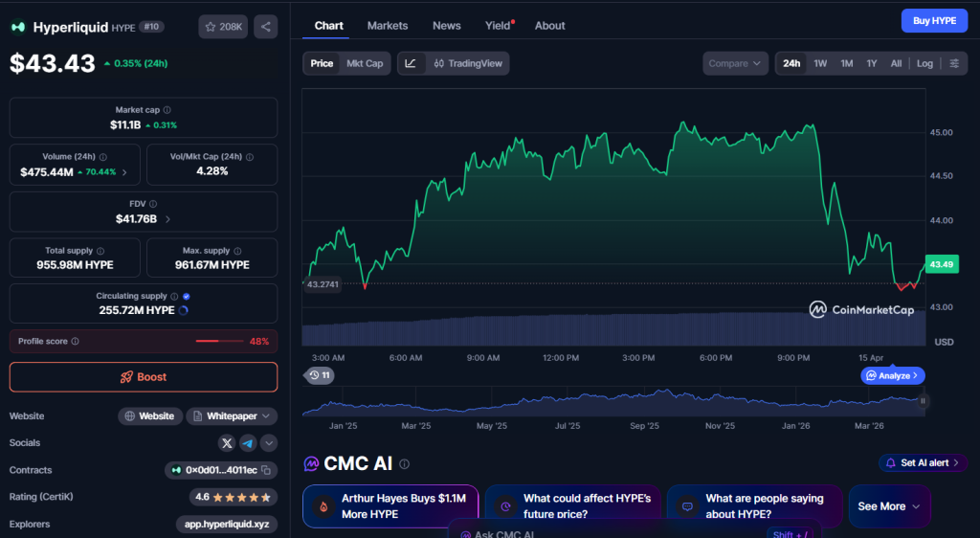980x538 pixels.
Task: Toggle Log scale on chart
Action: coord(924,64)
